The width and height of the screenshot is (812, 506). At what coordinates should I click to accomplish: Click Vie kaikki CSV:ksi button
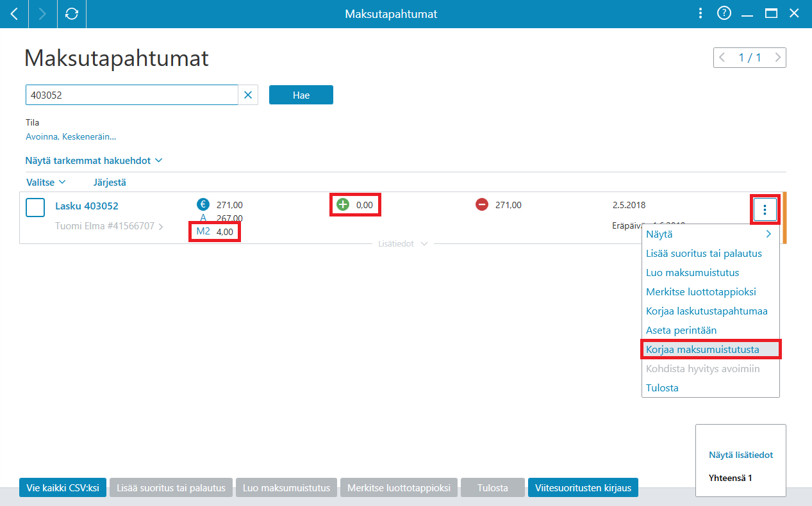(x=63, y=488)
